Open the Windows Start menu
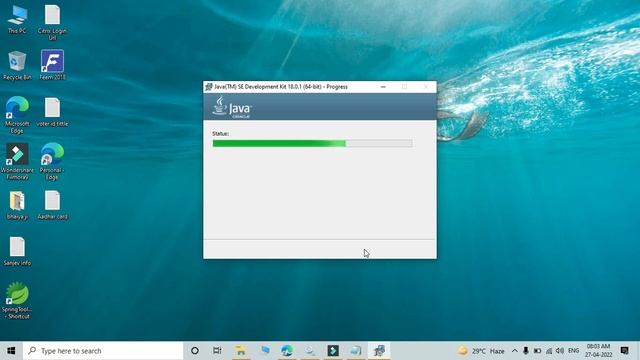640x360 pixels. (x=11, y=351)
